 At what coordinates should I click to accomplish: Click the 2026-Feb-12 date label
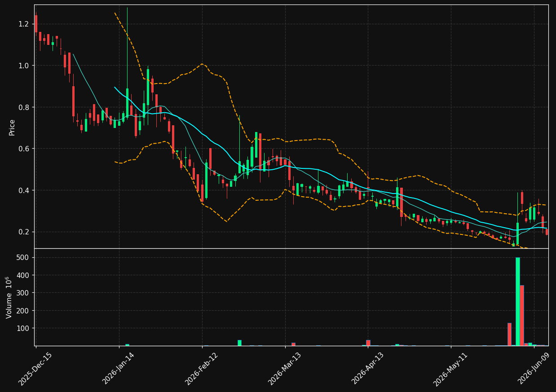point(202,369)
